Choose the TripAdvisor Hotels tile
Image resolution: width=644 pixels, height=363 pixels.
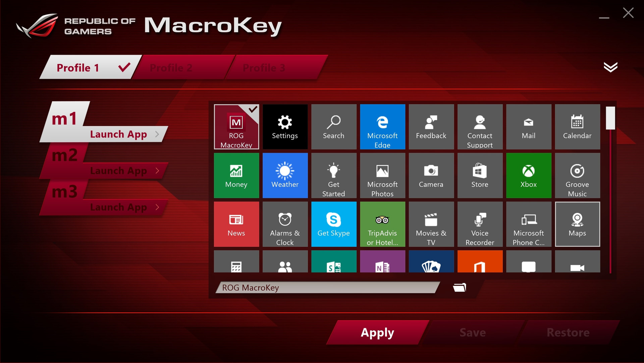tap(382, 224)
